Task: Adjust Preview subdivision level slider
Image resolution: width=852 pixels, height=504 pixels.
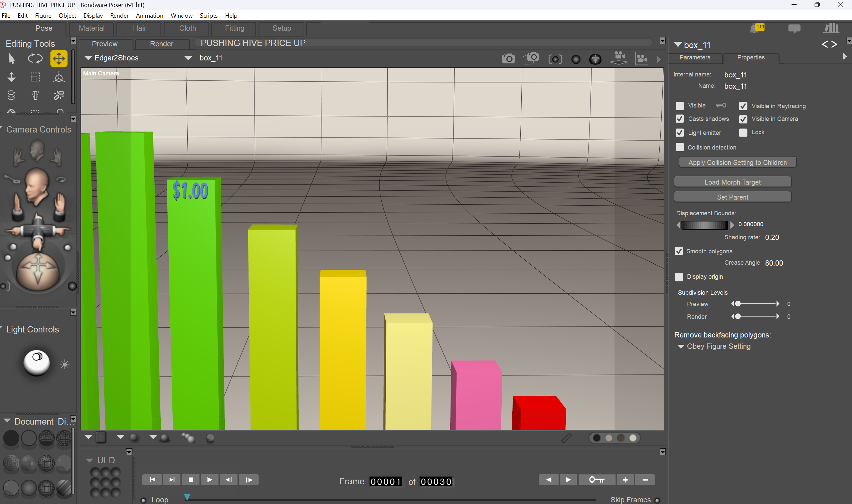Action: click(x=755, y=304)
